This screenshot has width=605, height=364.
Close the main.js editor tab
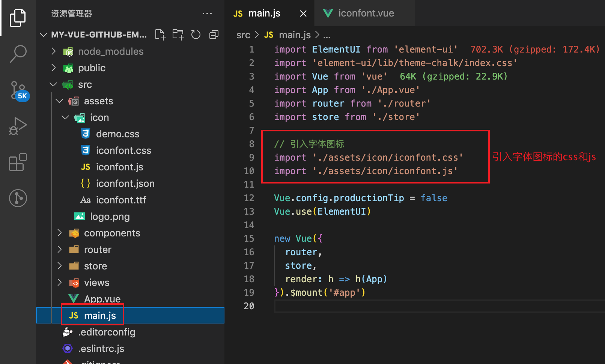point(303,14)
